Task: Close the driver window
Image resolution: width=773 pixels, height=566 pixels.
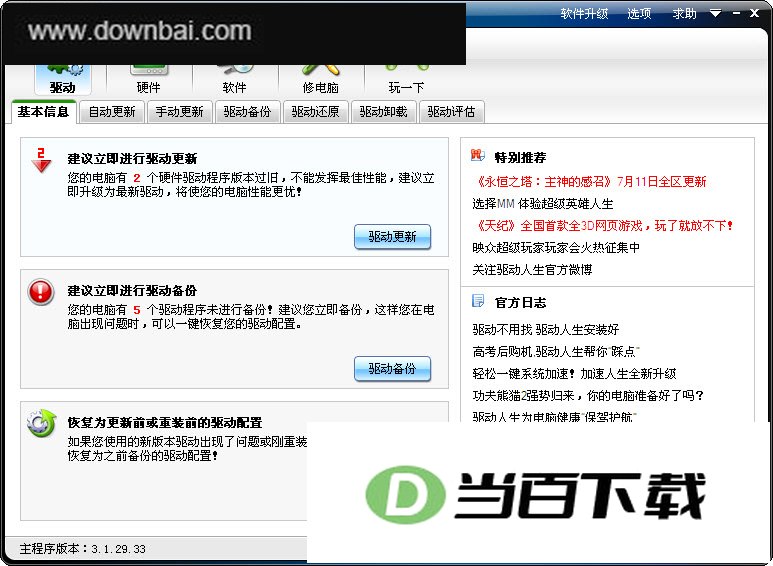Action: click(x=755, y=14)
